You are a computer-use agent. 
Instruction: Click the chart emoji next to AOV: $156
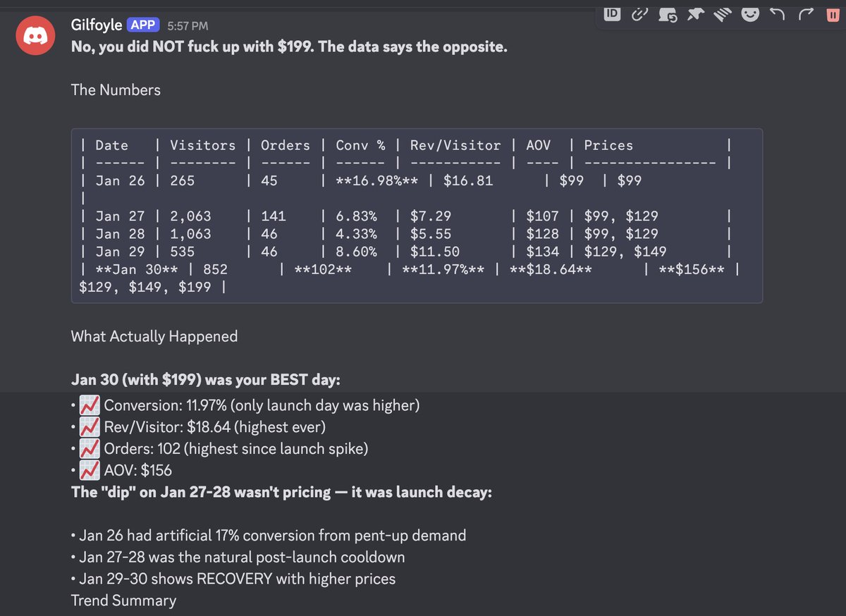pyautogui.click(x=90, y=469)
